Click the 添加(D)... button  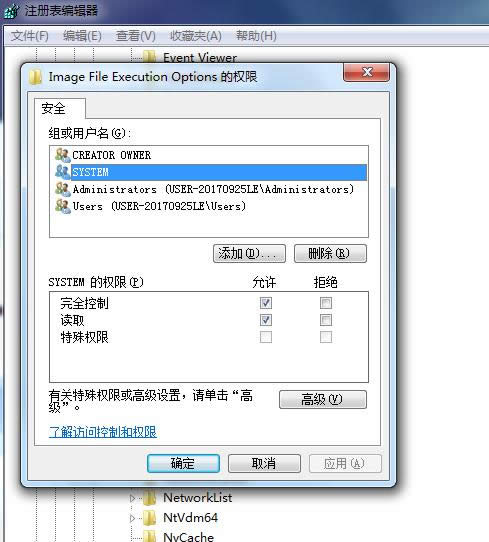249,254
